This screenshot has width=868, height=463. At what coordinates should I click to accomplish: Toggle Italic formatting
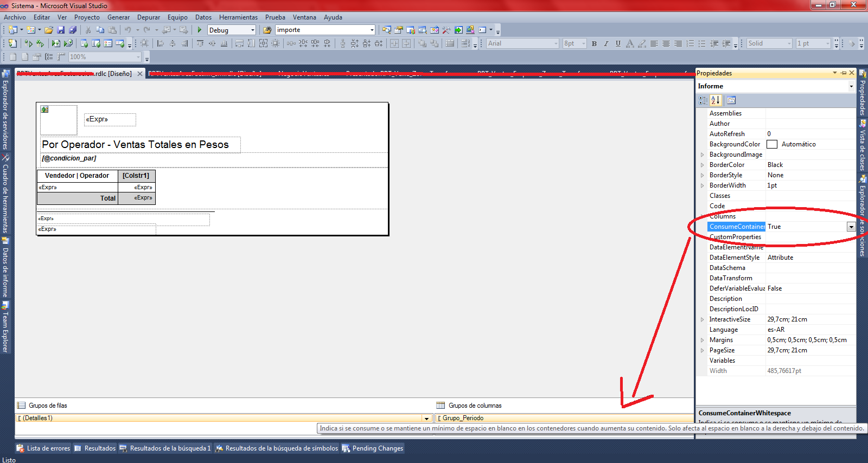coord(606,43)
